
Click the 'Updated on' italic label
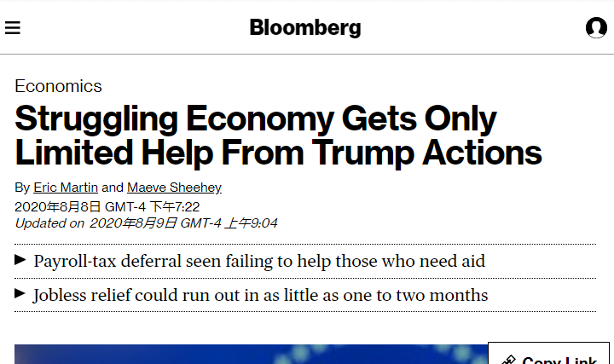49,223
